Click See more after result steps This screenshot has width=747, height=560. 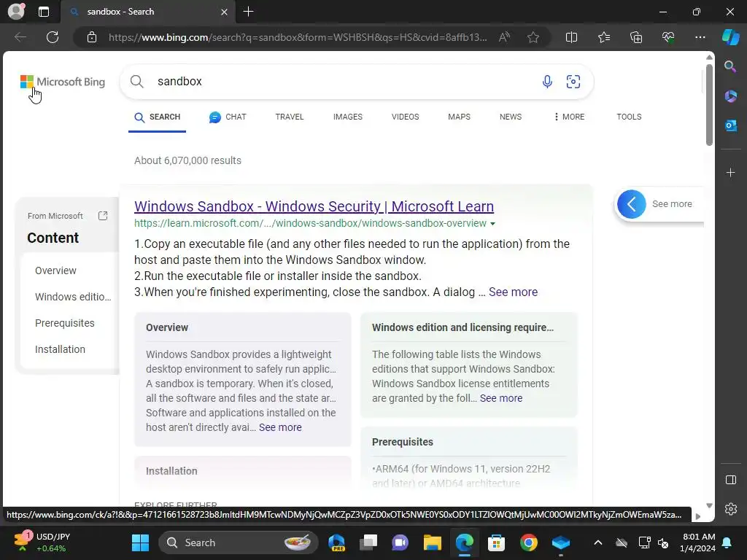[x=513, y=292]
